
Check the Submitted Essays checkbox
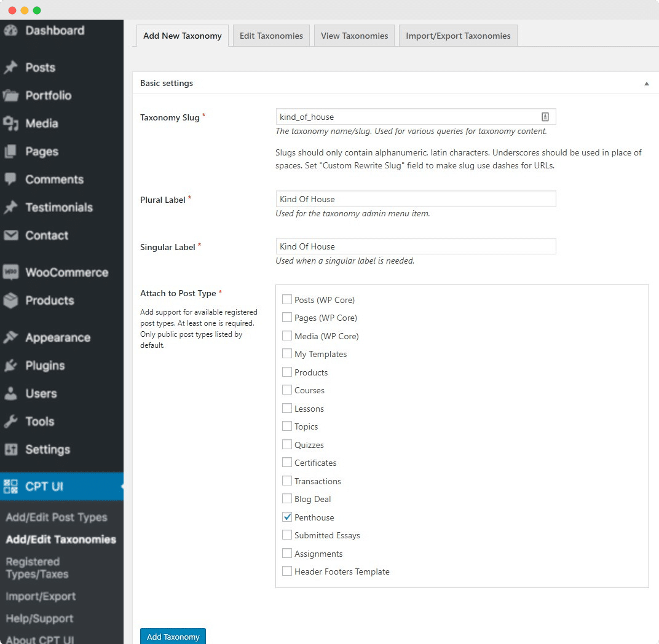(287, 535)
